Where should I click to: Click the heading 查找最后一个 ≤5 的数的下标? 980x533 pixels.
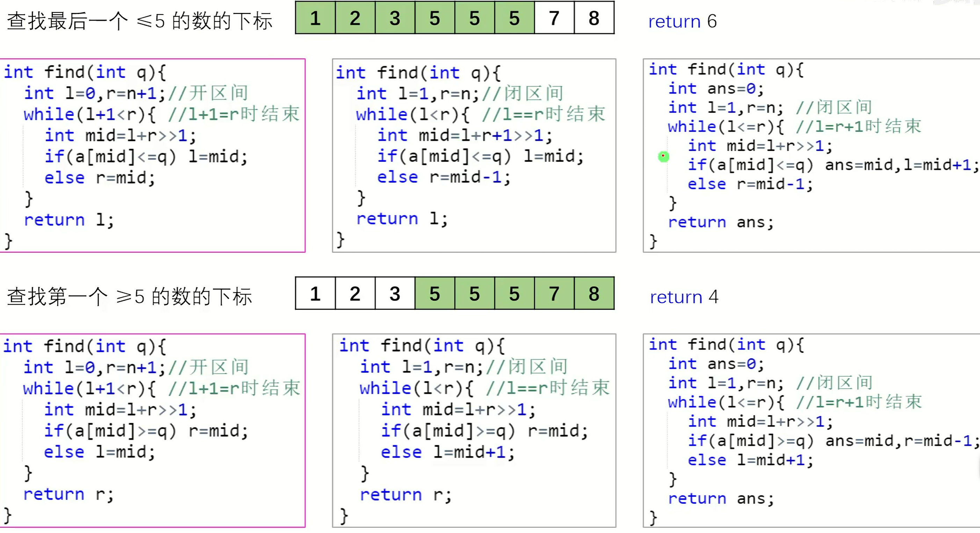point(140,21)
